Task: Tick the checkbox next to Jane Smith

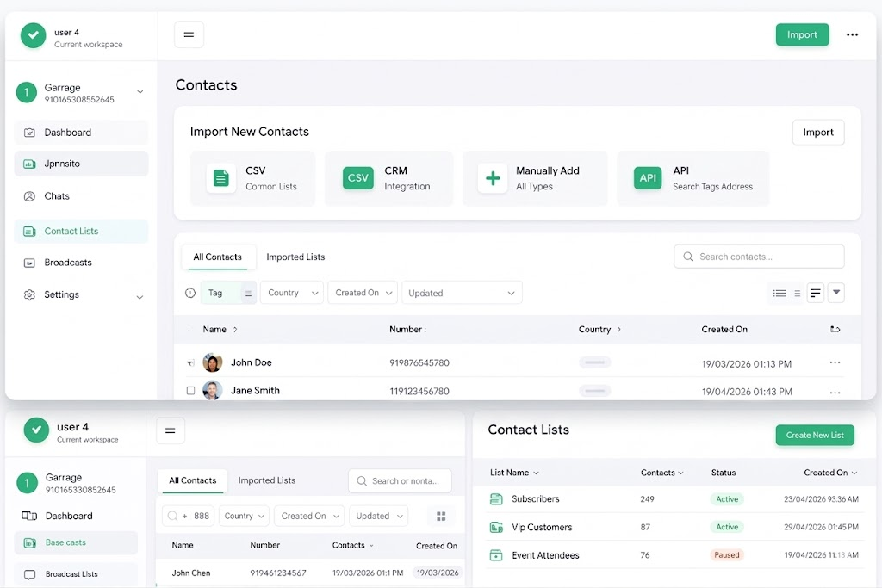Action: coord(191,391)
